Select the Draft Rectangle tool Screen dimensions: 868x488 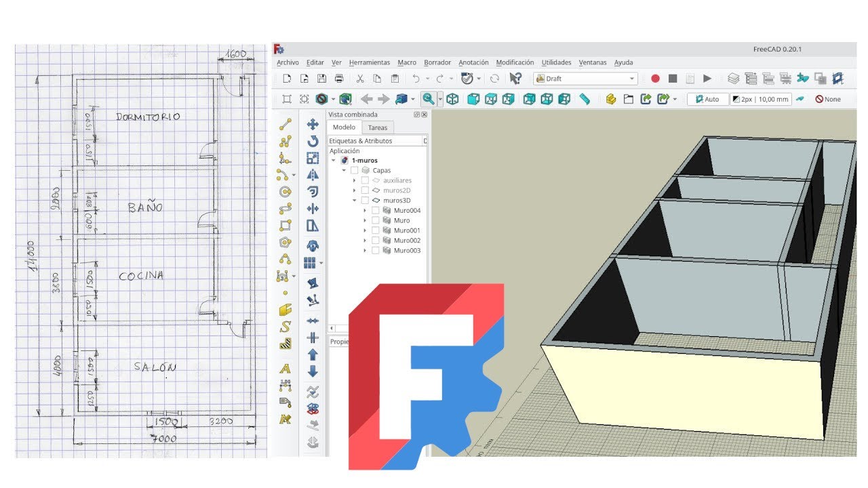click(285, 226)
